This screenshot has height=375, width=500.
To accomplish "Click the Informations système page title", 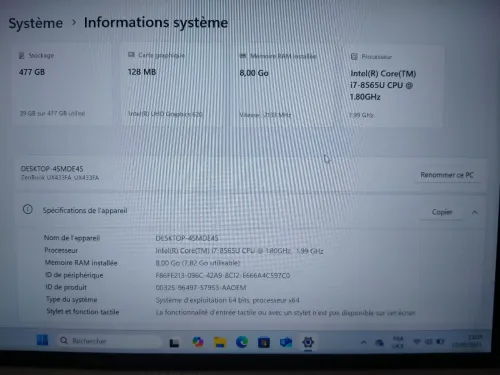I will click(156, 22).
